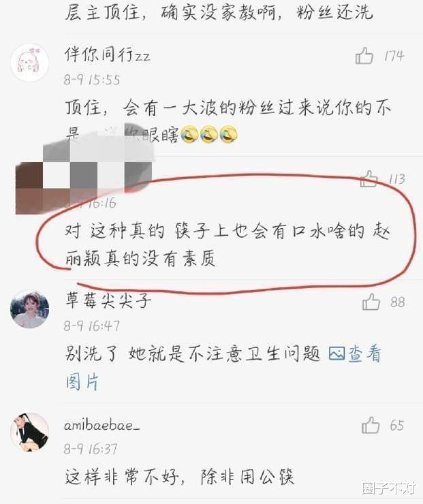Select the like count 65
The width and height of the screenshot is (423, 504).
[396, 426]
